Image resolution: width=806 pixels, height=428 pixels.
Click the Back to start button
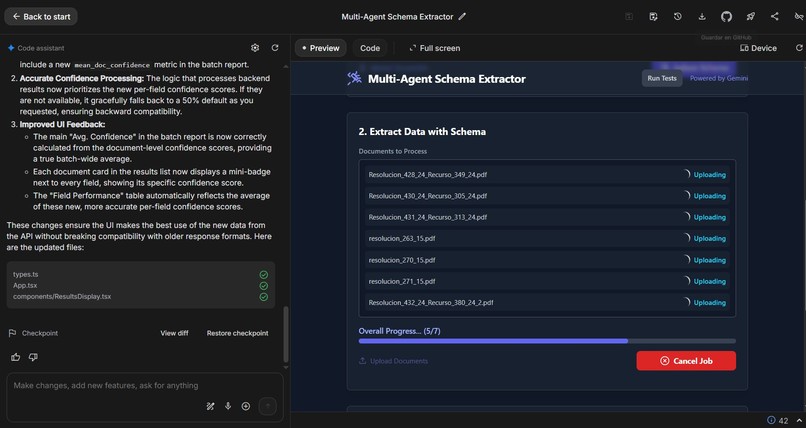click(x=41, y=16)
